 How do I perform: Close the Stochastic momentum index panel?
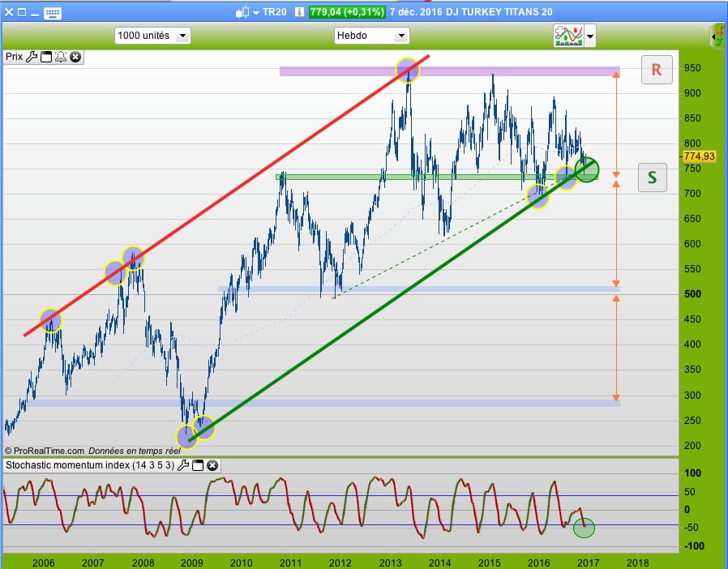(212, 465)
